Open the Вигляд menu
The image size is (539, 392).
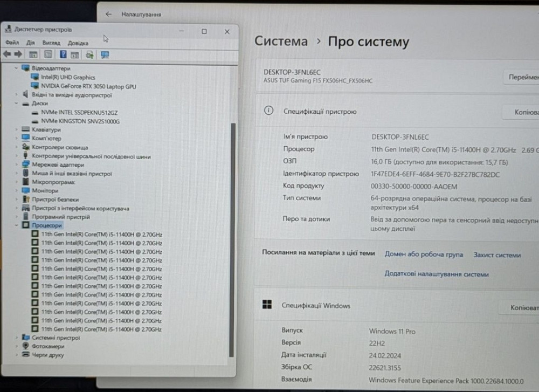tap(51, 43)
